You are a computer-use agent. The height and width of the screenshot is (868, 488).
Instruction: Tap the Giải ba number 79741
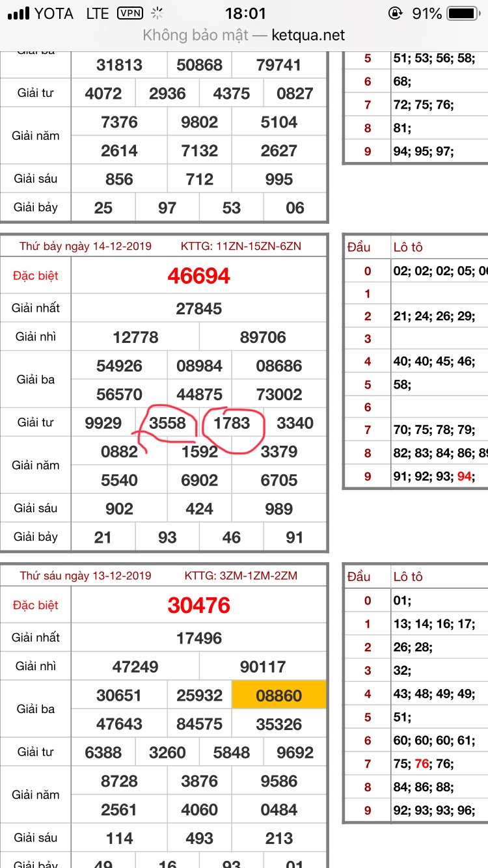click(279, 65)
